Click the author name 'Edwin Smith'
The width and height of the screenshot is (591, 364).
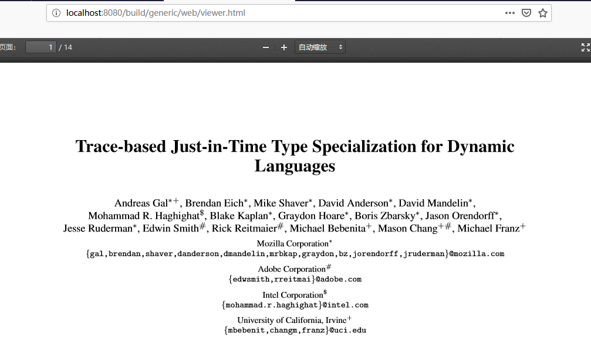[171, 229]
